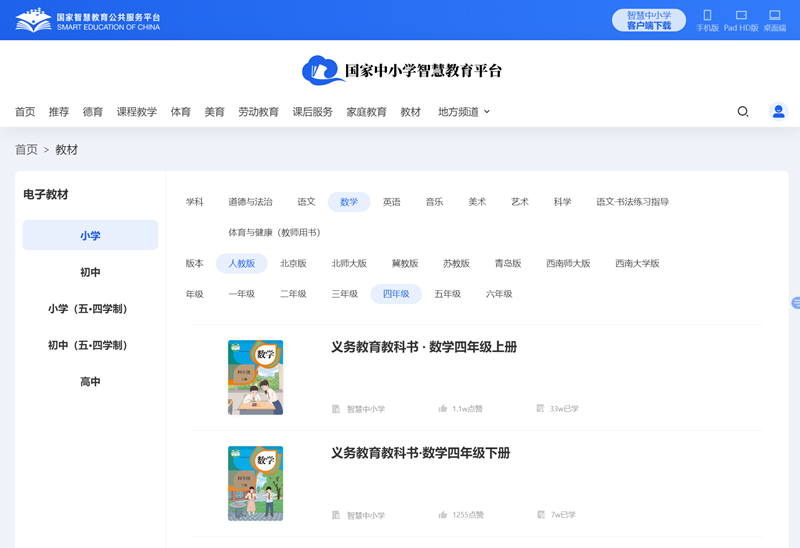Image resolution: width=800 pixels, height=548 pixels.
Task: Filter subject by 艺术
Action: (520, 202)
